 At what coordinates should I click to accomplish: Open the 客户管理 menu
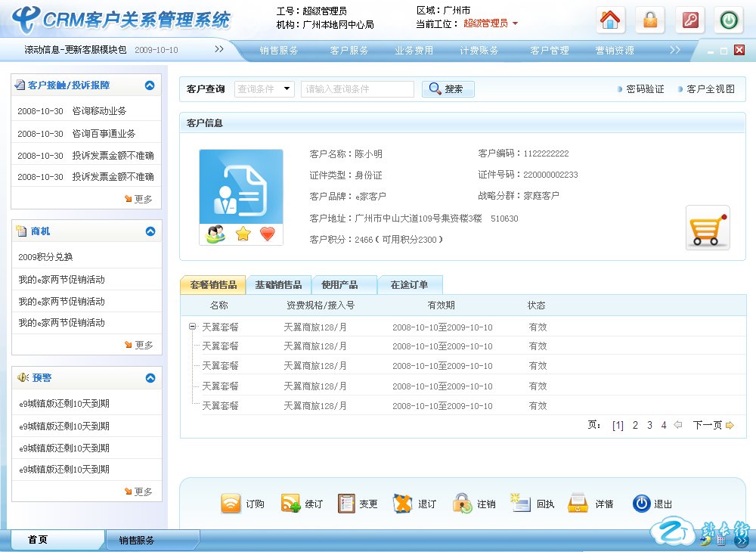550,51
